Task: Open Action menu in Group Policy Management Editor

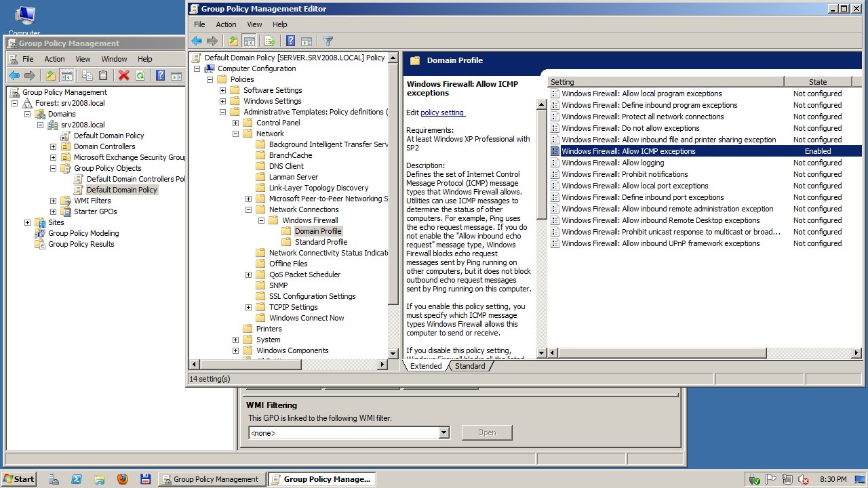Action: point(226,24)
